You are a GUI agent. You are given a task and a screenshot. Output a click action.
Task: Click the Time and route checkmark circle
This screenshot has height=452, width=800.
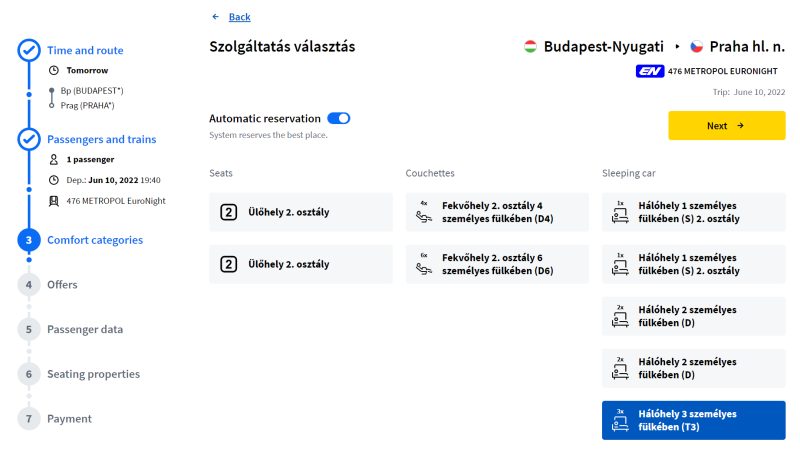pyautogui.click(x=29, y=51)
